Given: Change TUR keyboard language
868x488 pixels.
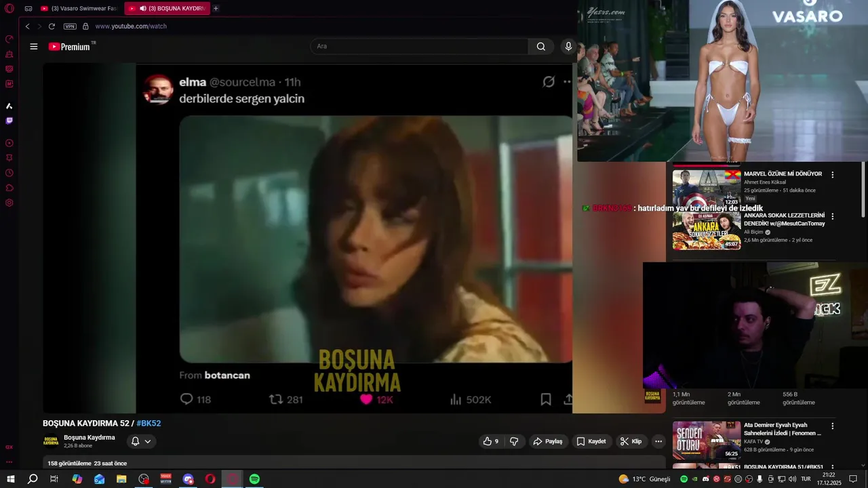Looking at the screenshot, I should tap(806, 479).
